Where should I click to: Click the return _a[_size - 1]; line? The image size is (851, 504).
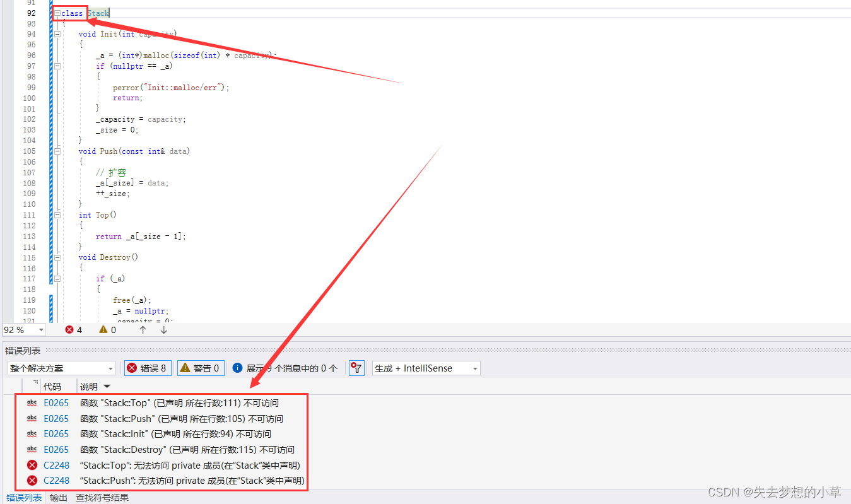tap(141, 237)
